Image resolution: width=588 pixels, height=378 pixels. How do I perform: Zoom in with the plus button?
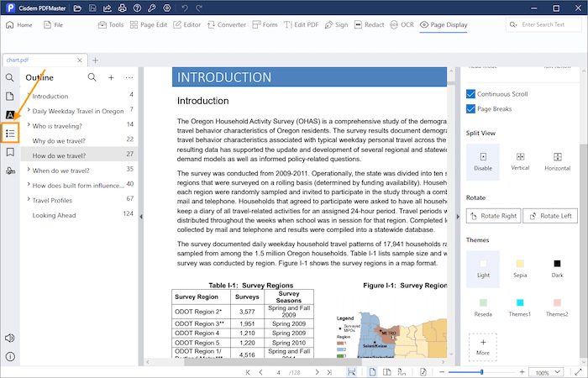pyautogui.click(x=522, y=372)
